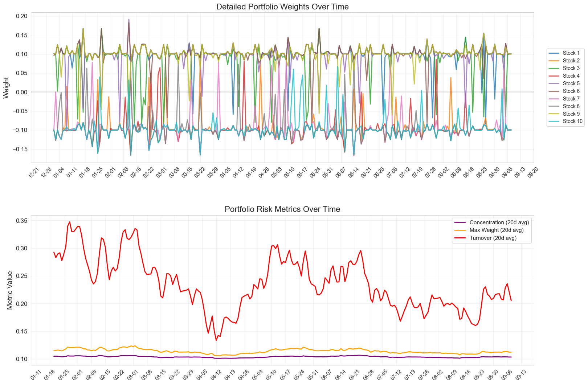Click the 0.35 tick on the risk chart
The image size is (588, 385).
point(21,221)
